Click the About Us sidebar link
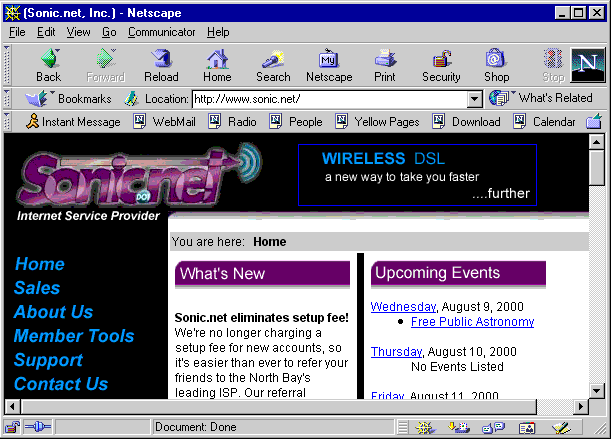This screenshot has width=611, height=439. coord(53,312)
